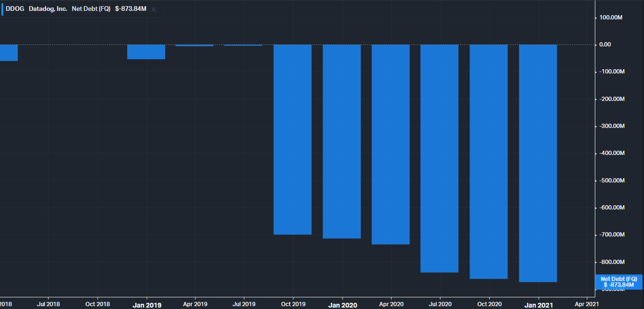Screen dimensions: 644x309
Task: Click the Oct 2018 date label on time axis
Action: (97, 304)
